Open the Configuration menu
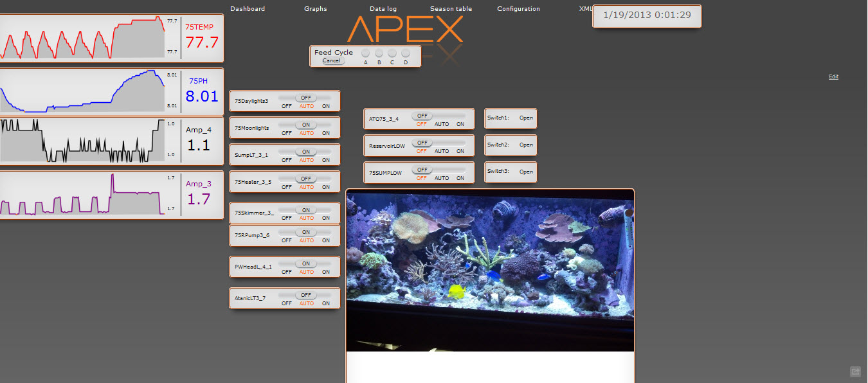This screenshot has height=383, width=868. (x=518, y=9)
